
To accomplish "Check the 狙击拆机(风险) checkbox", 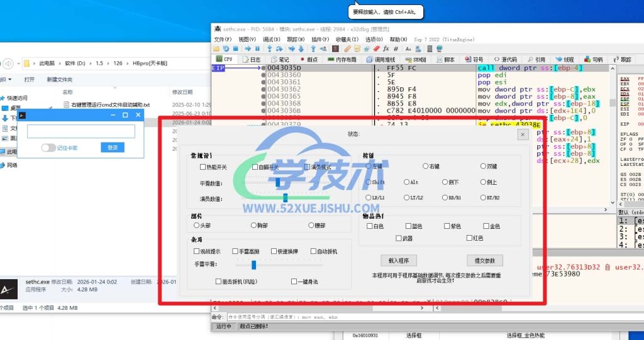I will 218,282.
